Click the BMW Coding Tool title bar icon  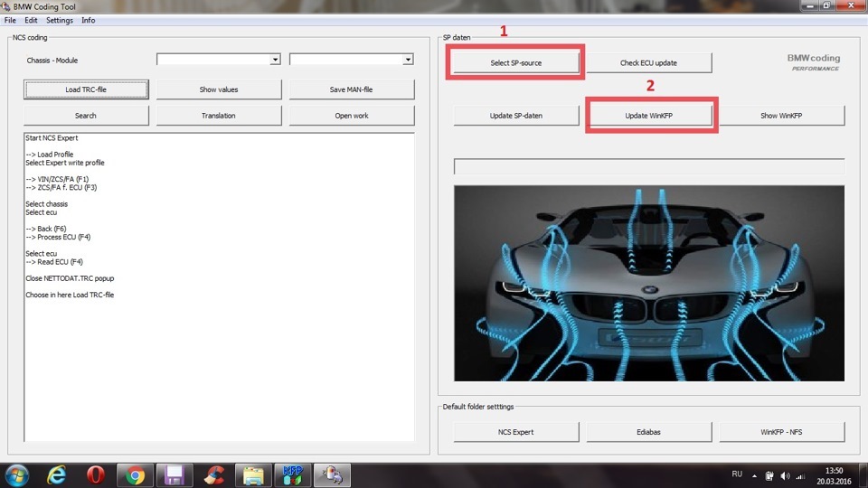6,6
